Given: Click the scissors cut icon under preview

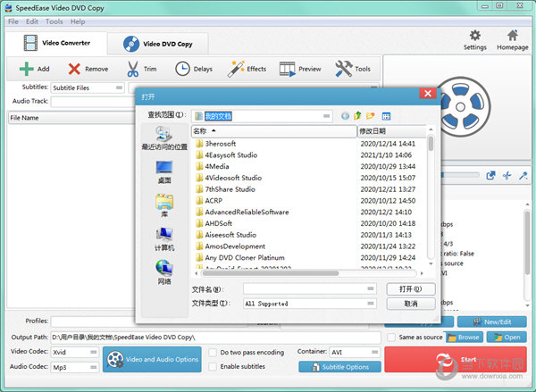Looking at the screenshot, I should (507, 176).
